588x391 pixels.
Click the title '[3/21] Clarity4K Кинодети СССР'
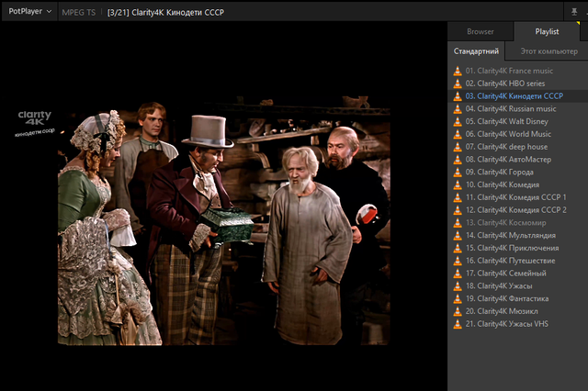pos(165,12)
